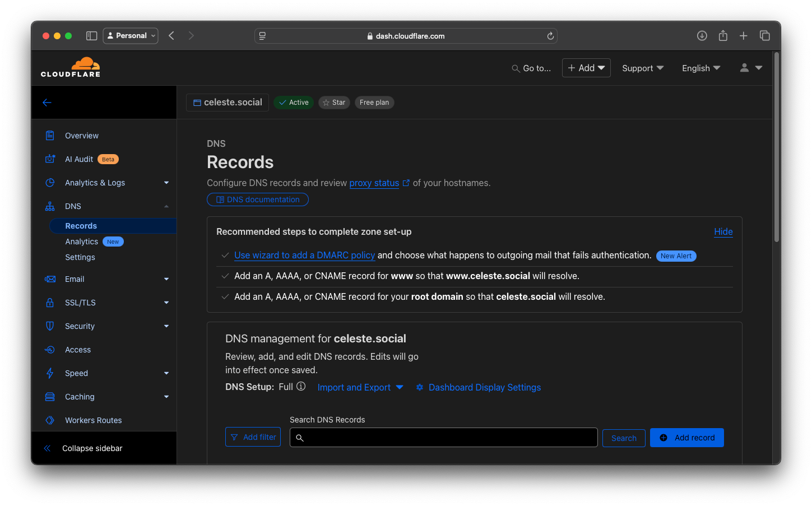Hide the recommended steps panel

723,232
